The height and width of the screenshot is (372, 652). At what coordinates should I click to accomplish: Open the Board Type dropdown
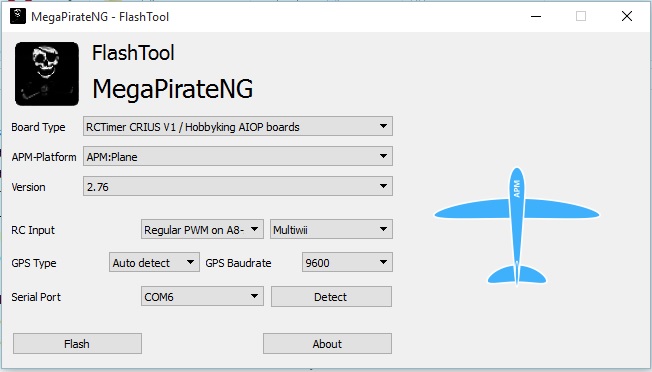(238, 126)
